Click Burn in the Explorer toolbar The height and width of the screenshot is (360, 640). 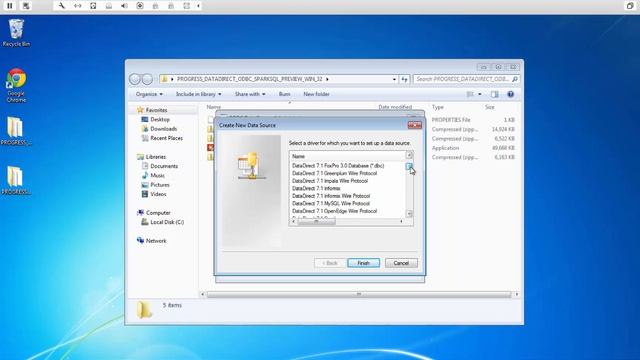pos(284,94)
